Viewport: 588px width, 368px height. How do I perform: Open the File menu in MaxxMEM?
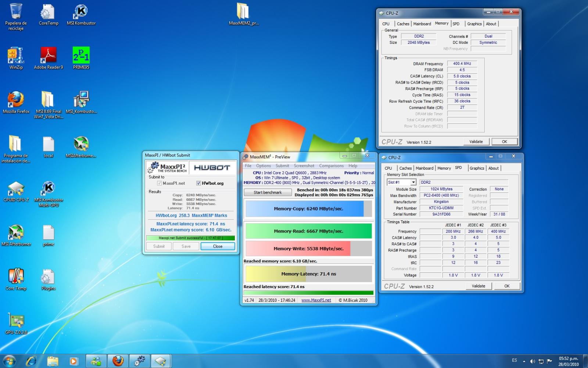(248, 166)
